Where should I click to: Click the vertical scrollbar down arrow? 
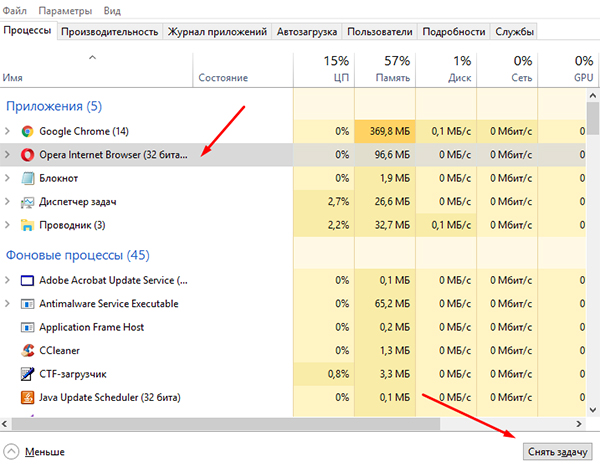[593, 410]
